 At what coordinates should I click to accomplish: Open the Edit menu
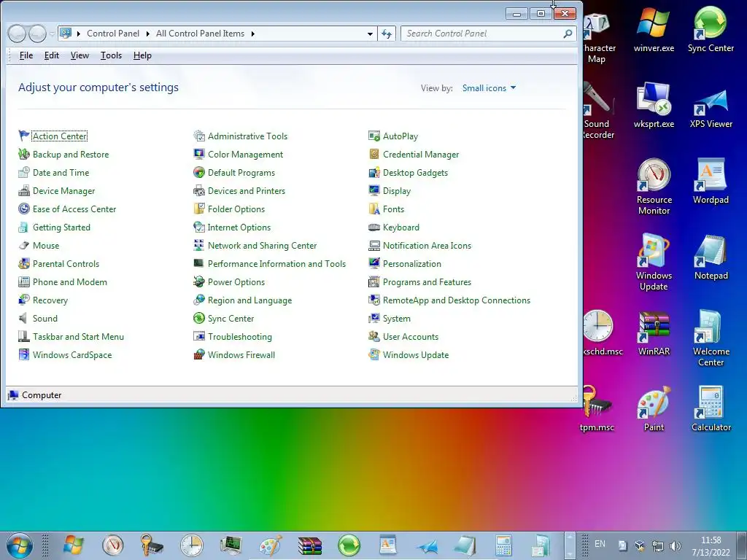point(52,55)
